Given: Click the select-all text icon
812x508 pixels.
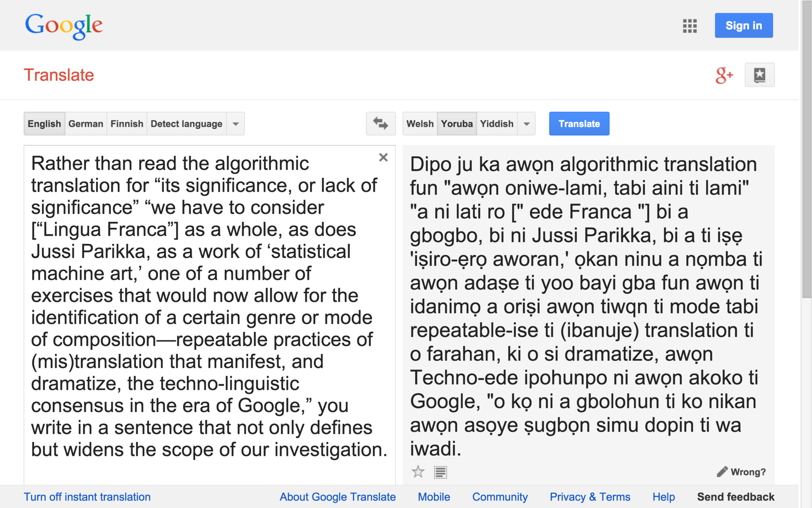Looking at the screenshot, I should [x=440, y=472].
